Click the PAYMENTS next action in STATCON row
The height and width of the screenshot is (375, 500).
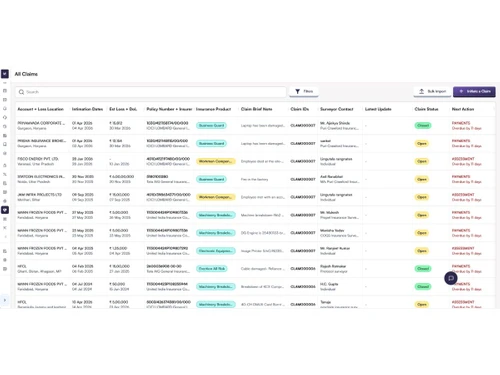pos(461,177)
